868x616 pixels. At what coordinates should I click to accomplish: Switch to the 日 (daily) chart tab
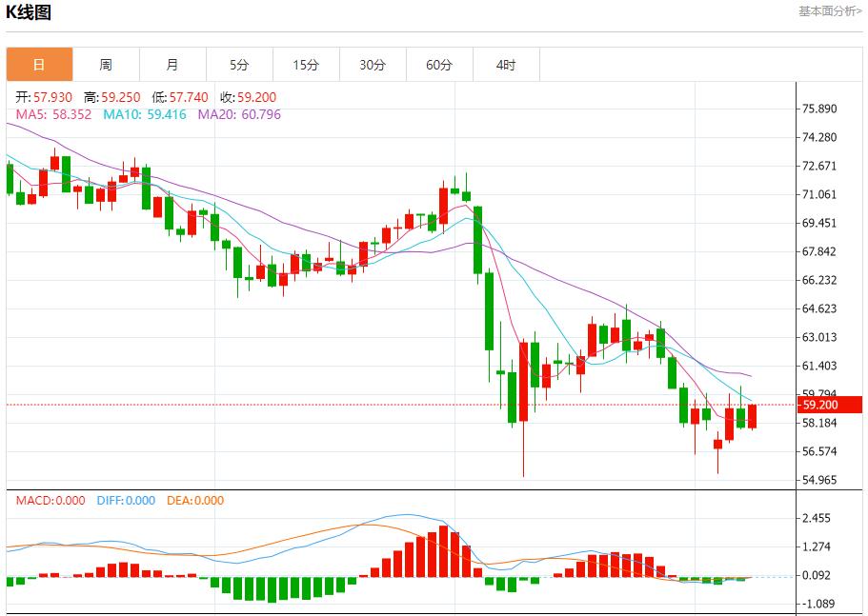point(39,65)
